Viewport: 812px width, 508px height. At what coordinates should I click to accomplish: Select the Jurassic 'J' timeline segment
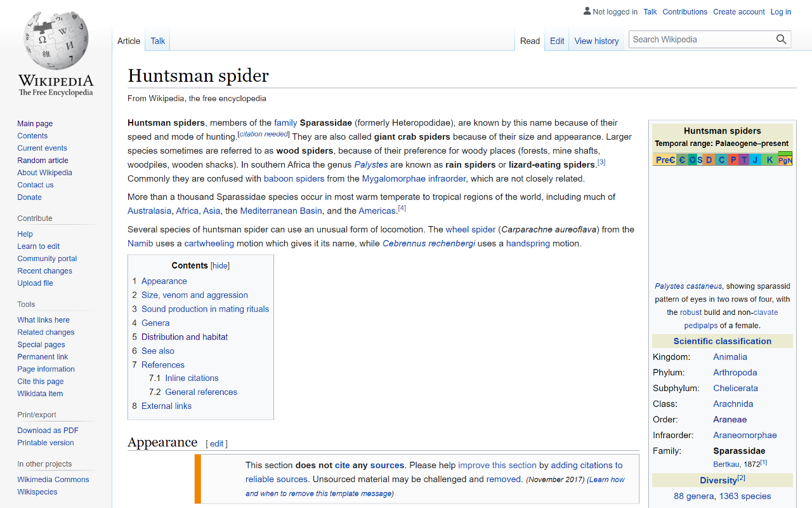coord(755,160)
